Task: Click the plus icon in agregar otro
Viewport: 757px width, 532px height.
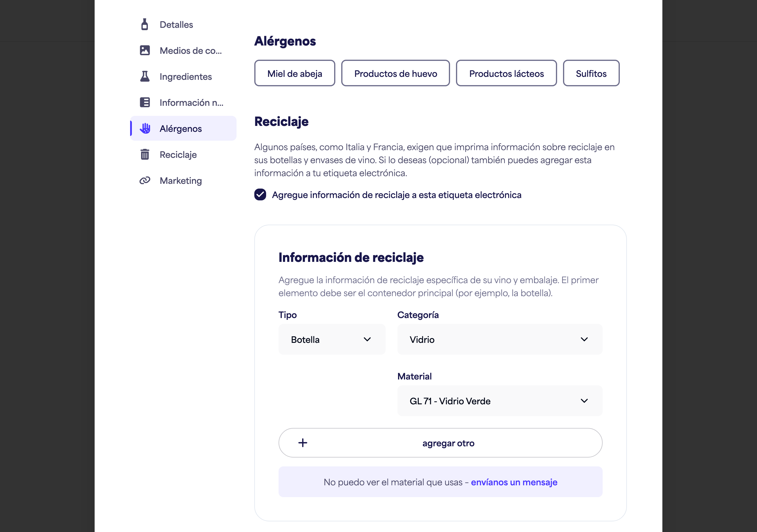Action: click(x=303, y=443)
